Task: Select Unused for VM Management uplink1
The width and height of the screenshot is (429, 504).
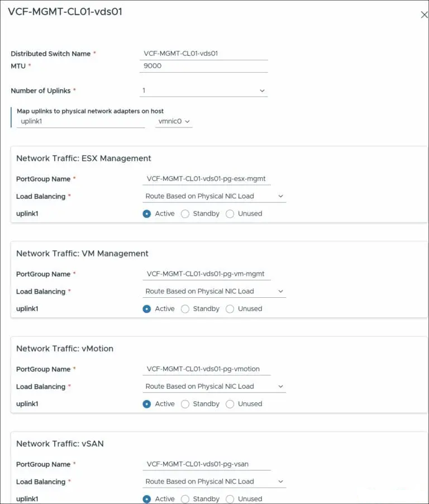Action: pos(230,308)
